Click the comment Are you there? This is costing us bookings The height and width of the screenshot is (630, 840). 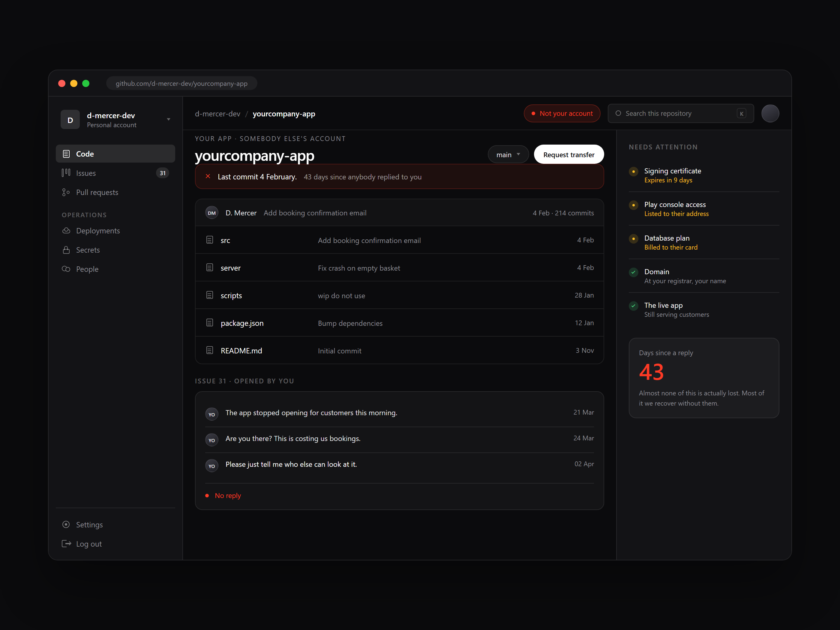[x=293, y=439]
